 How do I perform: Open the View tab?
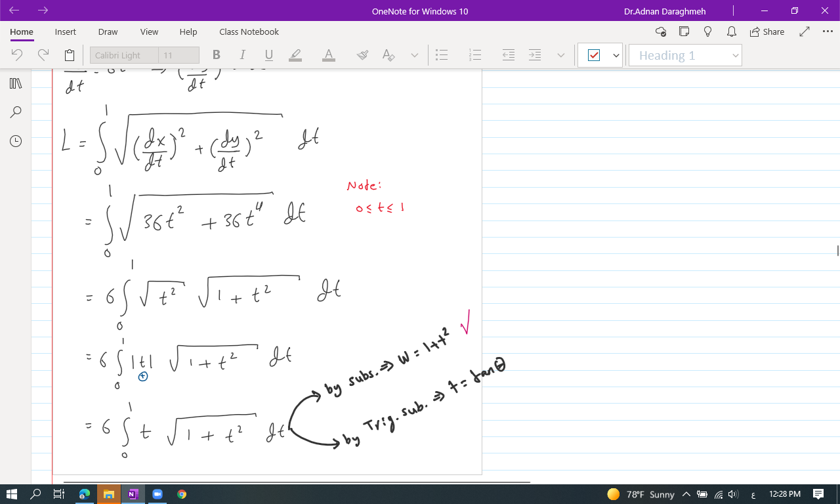(149, 31)
